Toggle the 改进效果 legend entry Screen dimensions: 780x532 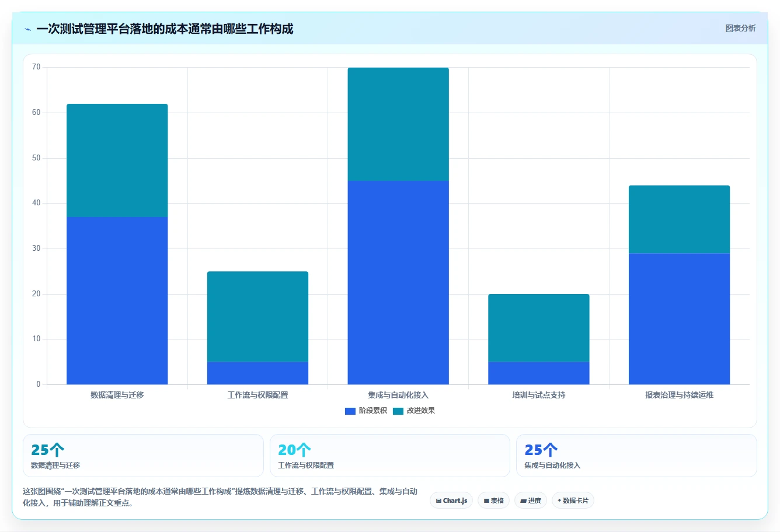[414, 411]
